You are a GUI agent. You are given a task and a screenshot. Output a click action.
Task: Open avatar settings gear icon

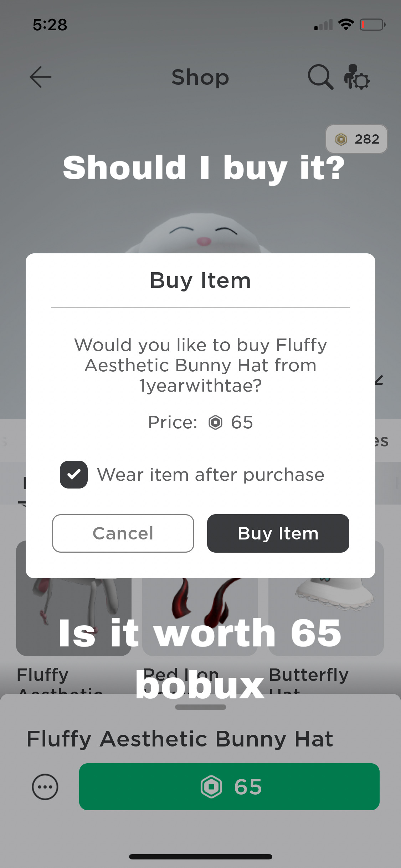357,77
